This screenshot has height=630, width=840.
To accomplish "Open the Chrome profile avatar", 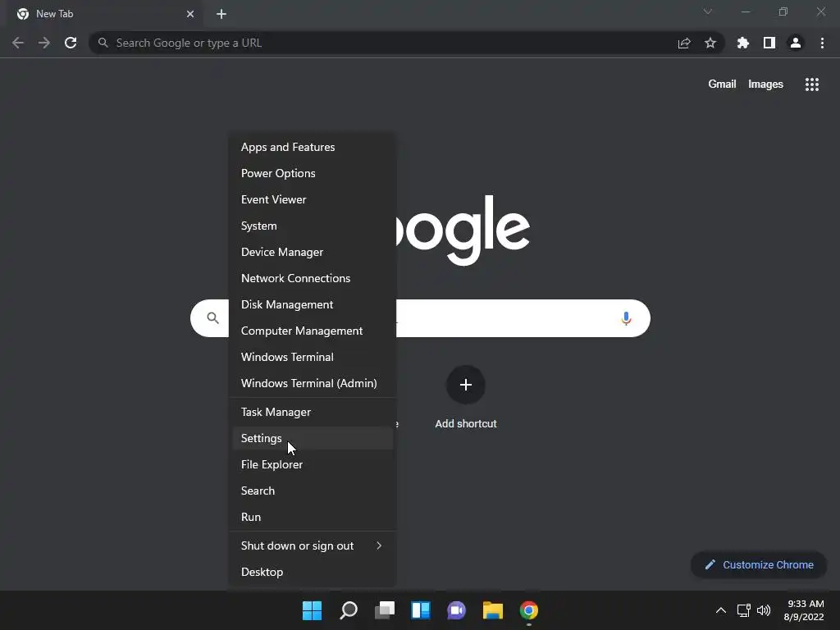I will point(796,43).
